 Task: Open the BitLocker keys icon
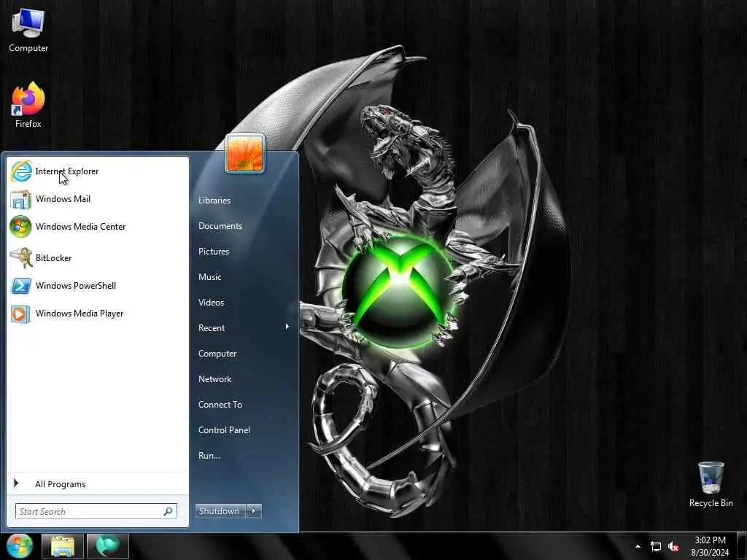21,257
